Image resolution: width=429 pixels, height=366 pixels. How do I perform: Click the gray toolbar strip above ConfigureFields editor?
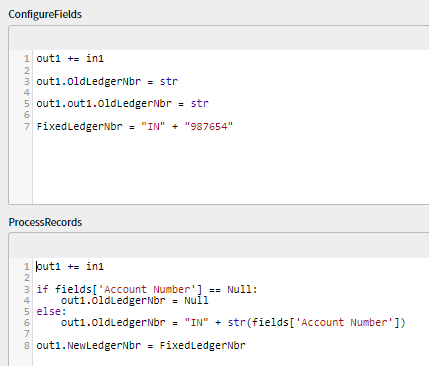(x=219, y=38)
